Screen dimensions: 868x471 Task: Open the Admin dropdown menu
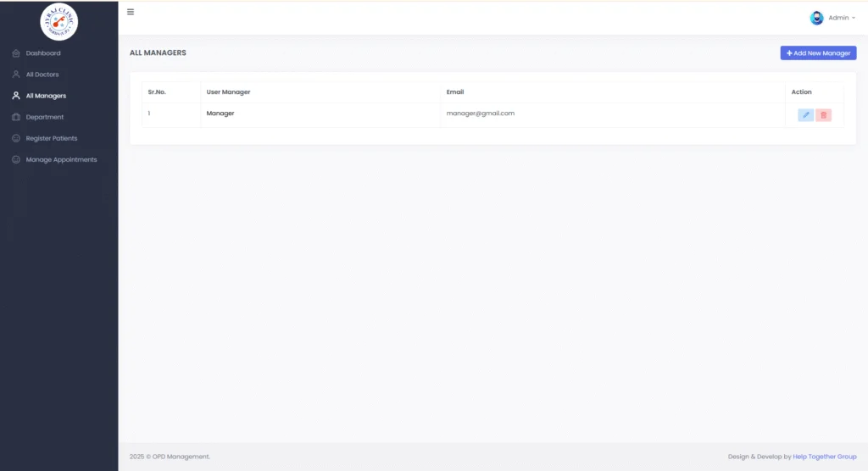pyautogui.click(x=842, y=18)
